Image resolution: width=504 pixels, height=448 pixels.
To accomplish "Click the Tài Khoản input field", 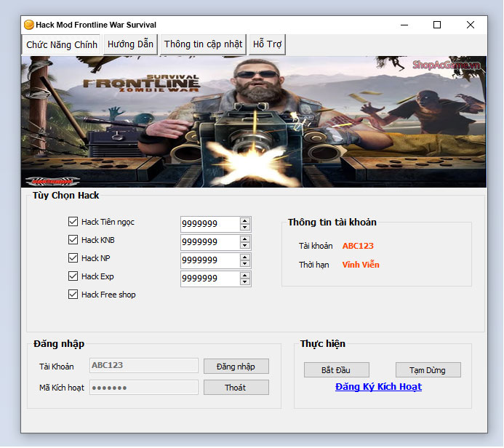I will click(x=144, y=365).
